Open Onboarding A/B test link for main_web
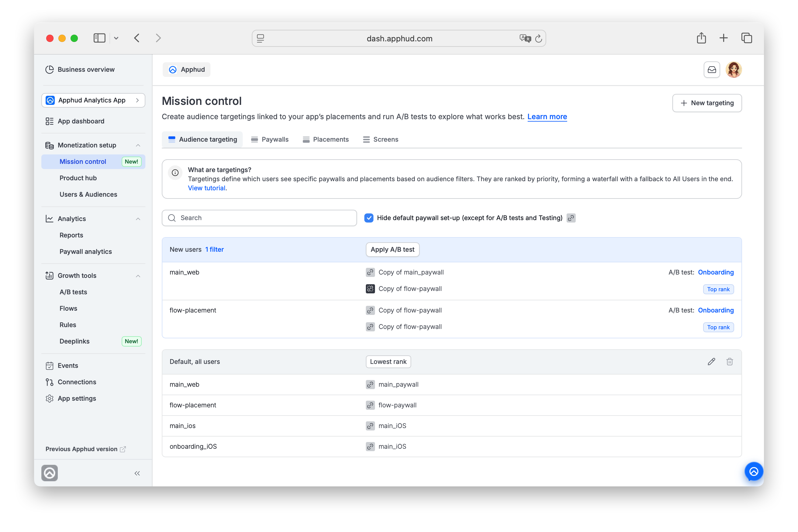 pyautogui.click(x=716, y=272)
